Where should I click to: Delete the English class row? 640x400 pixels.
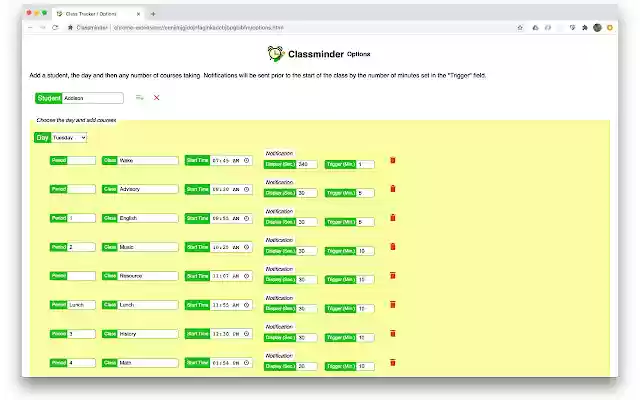[393, 218]
